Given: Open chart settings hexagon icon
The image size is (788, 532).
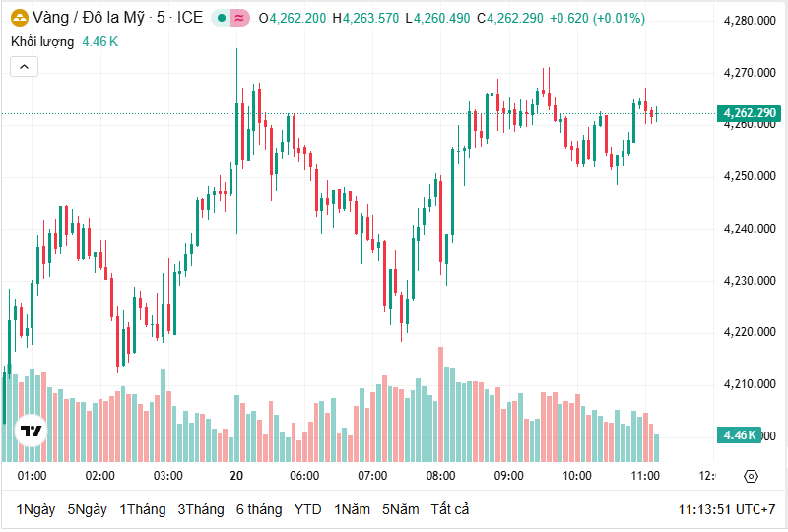Looking at the screenshot, I should click(751, 476).
